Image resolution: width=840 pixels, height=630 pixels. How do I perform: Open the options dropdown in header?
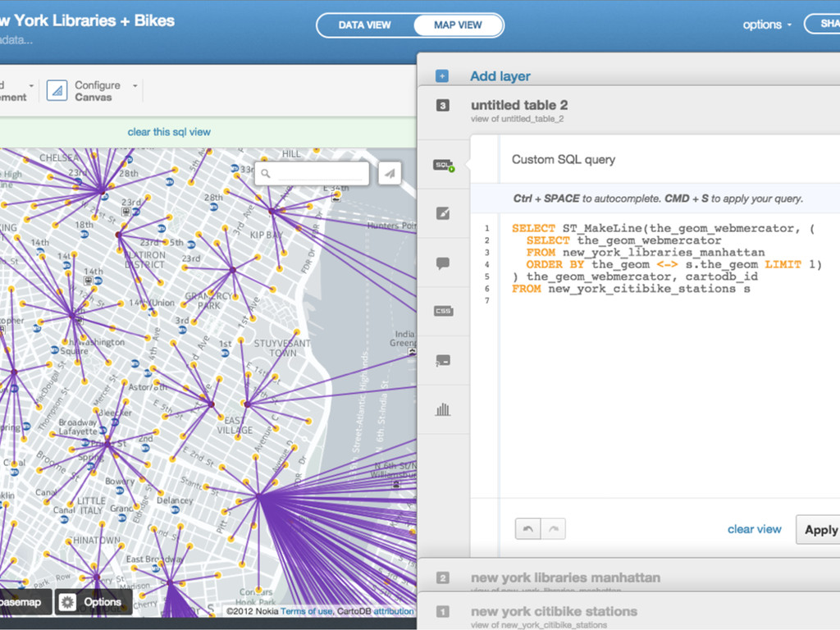[x=767, y=25]
